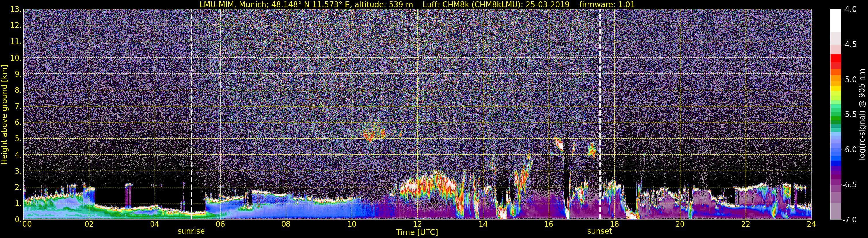Click time-axis tick label "18"

click(614, 224)
